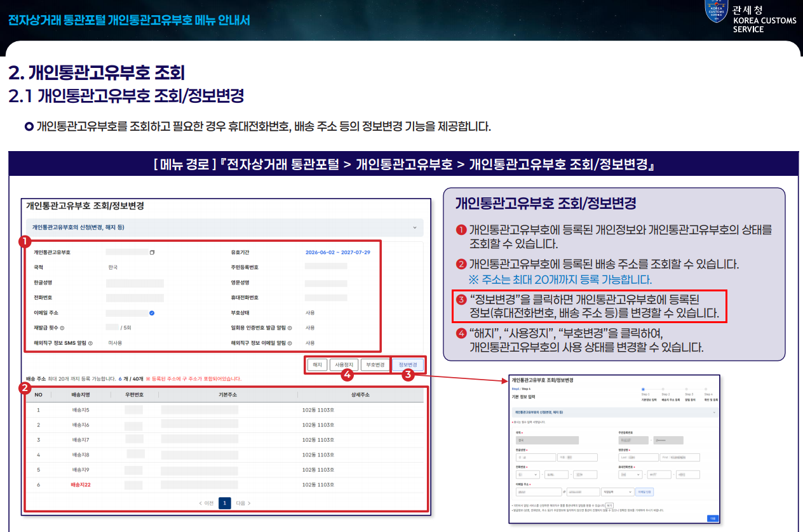Click the blue 다음 button in the Step1 form

(x=713, y=518)
